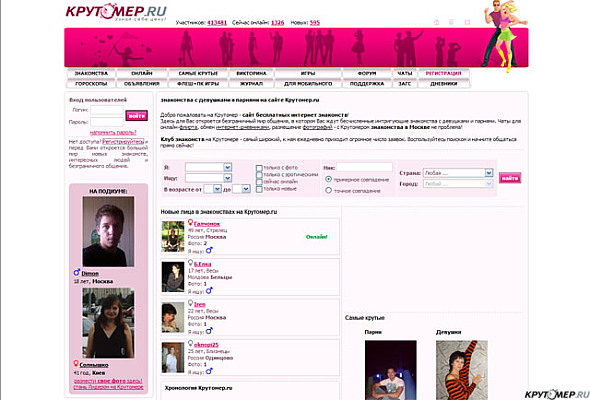
Task: Click participants count 413481 link
Action: coord(217,23)
